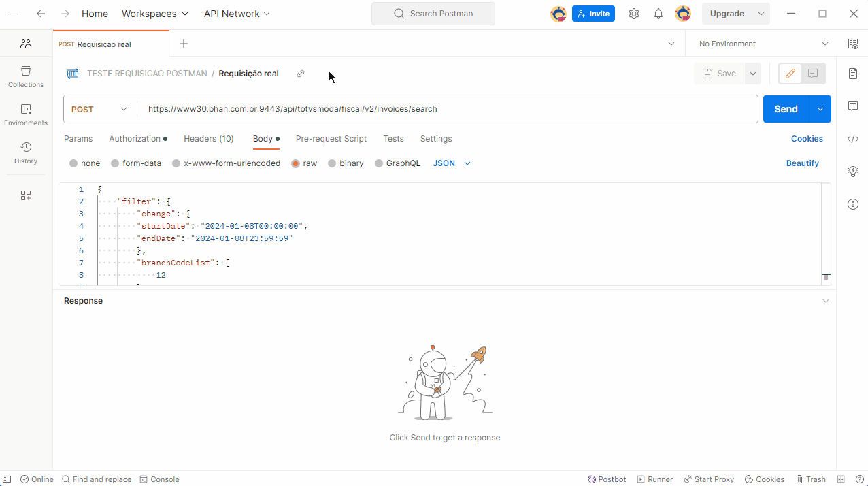
Task: Open documentation icon in right sidebar
Action: (x=853, y=74)
